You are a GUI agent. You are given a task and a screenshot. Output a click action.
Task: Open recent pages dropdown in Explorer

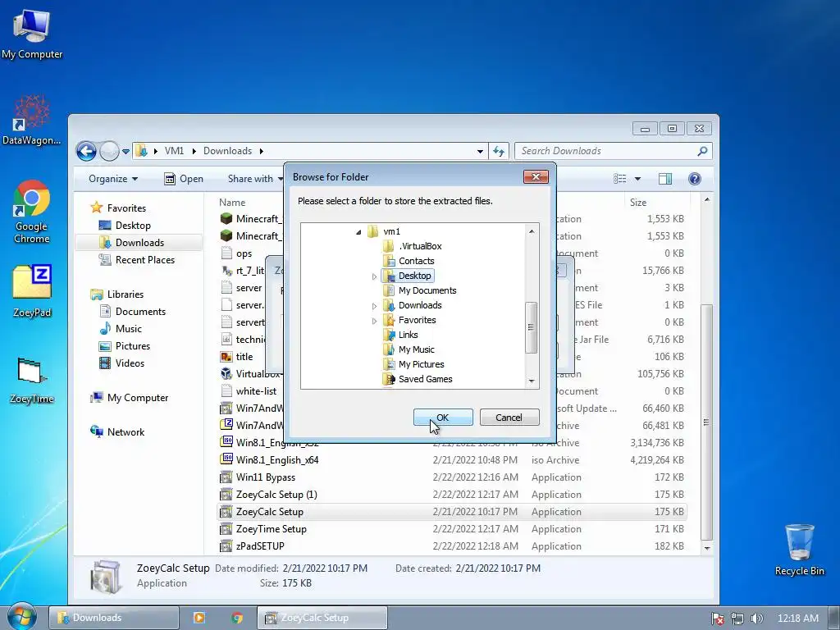[x=126, y=152]
